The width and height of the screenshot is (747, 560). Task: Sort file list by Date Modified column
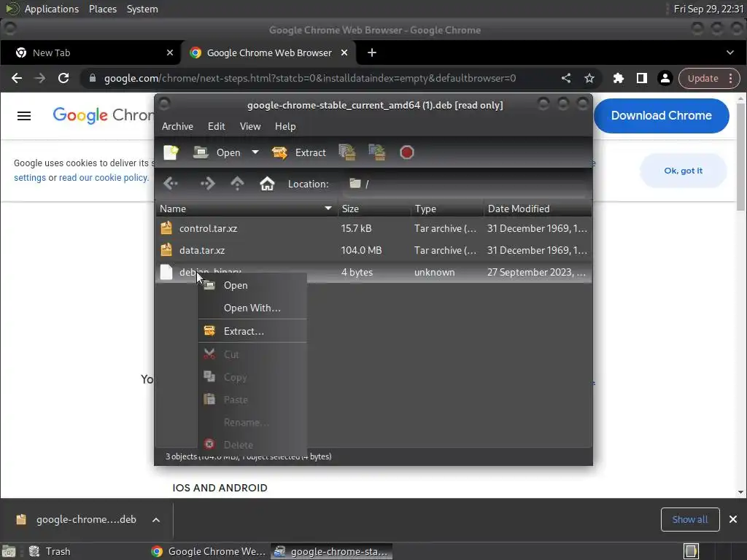pos(538,209)
